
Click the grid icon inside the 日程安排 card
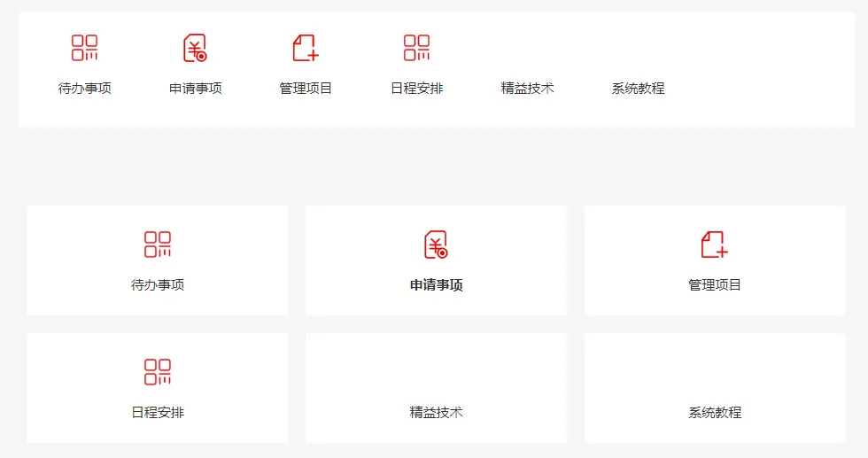coord(158,372)
